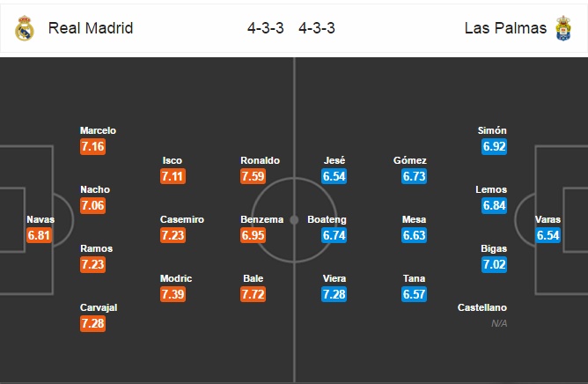Open the Las Palmas team name link

(x=505, y=28)
